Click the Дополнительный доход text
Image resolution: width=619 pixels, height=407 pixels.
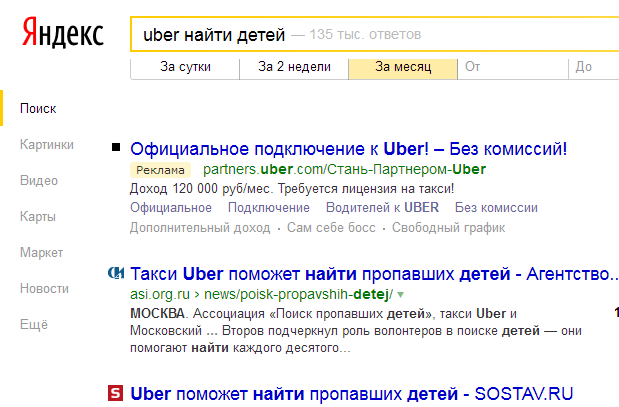point(200,228)
